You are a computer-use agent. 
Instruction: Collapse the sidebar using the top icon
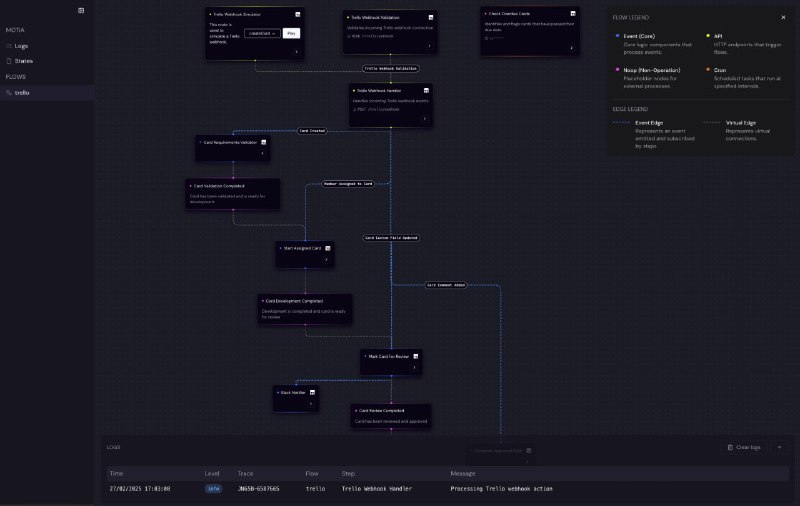[81, 11]
